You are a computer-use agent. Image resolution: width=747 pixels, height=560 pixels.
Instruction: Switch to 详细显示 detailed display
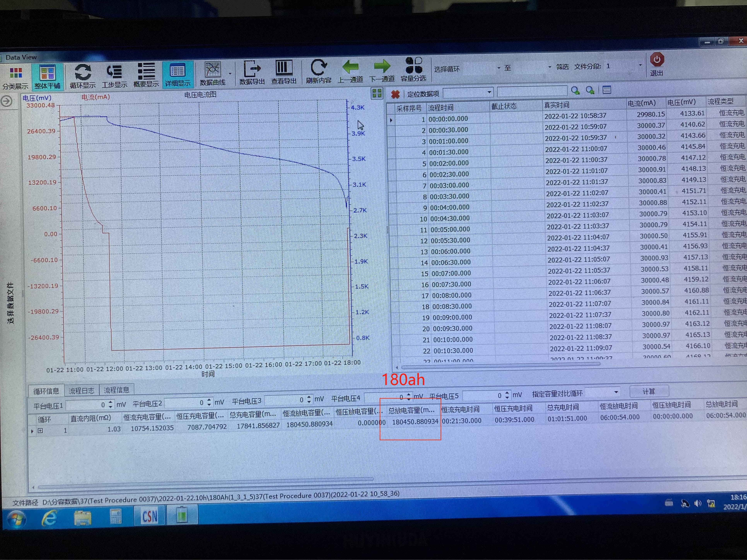click(178, 75)
